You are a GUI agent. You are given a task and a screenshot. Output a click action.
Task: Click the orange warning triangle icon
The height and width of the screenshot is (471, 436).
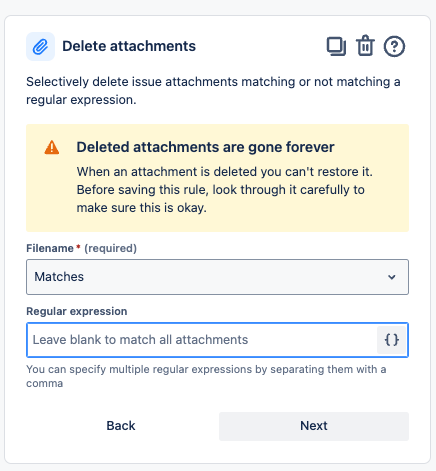point(52,147)
